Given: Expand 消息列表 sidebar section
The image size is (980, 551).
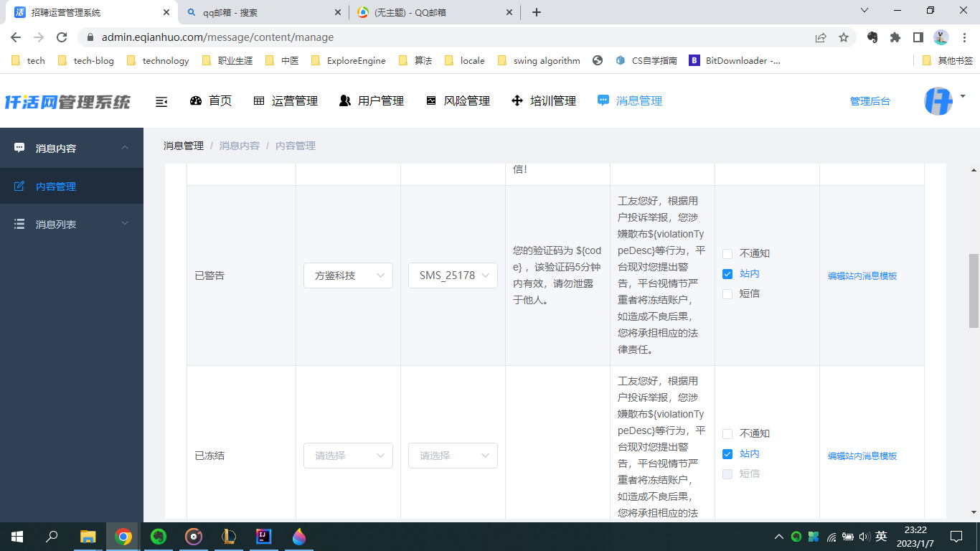Looking at the screenshot, I should pyautogui.click(x=72, y=224).
